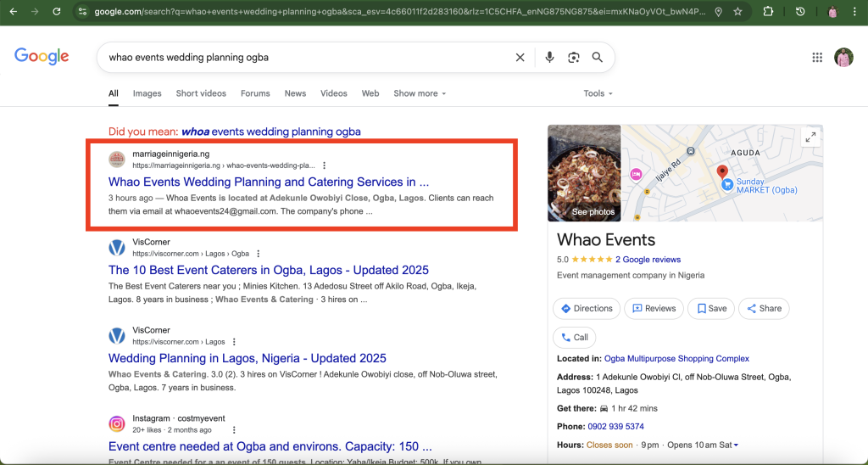The image size is (868, 465).
Task: Open the Tools dropdown
Action: point(598,93)
